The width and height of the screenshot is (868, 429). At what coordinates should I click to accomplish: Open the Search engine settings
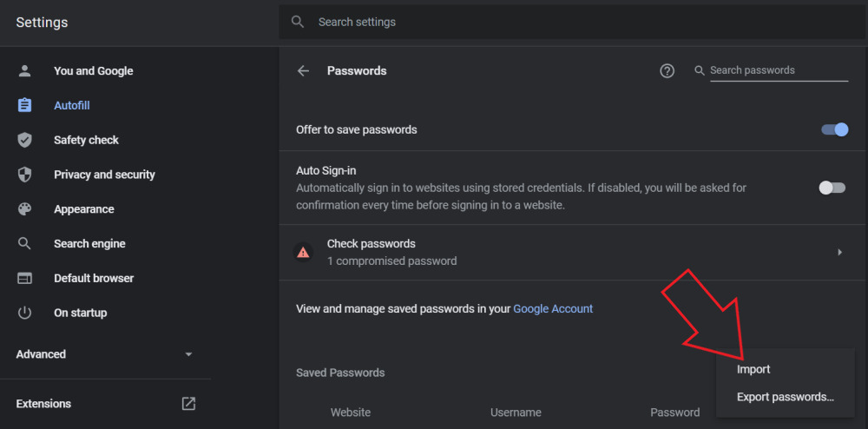[x=89, y=244]
